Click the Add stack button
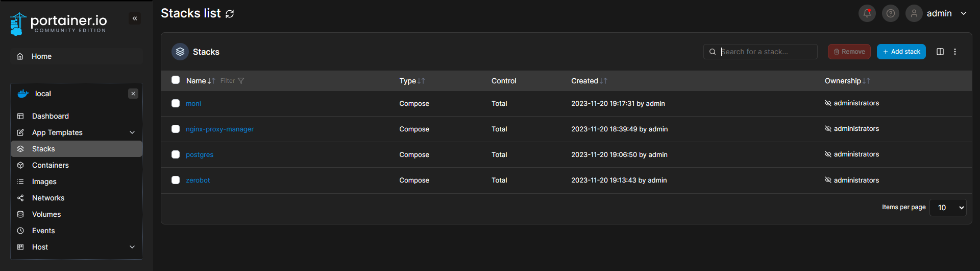Viewport: 980px width, 271px height. pos(901,52)
